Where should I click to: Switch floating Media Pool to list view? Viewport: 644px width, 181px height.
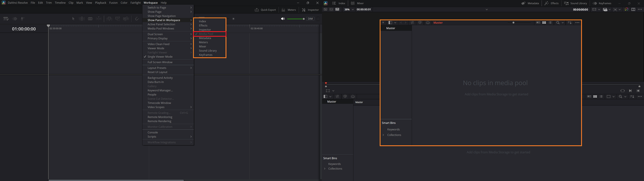point(550,23)
